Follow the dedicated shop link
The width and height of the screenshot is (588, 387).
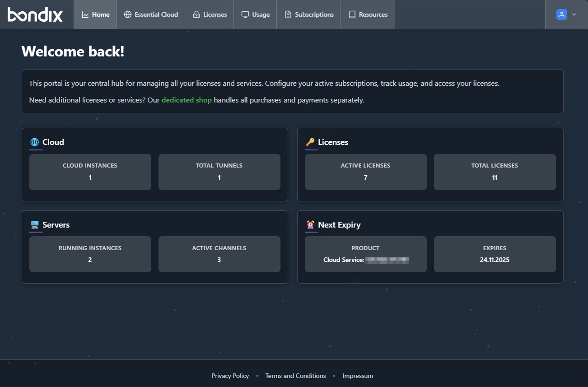[187, 100]
